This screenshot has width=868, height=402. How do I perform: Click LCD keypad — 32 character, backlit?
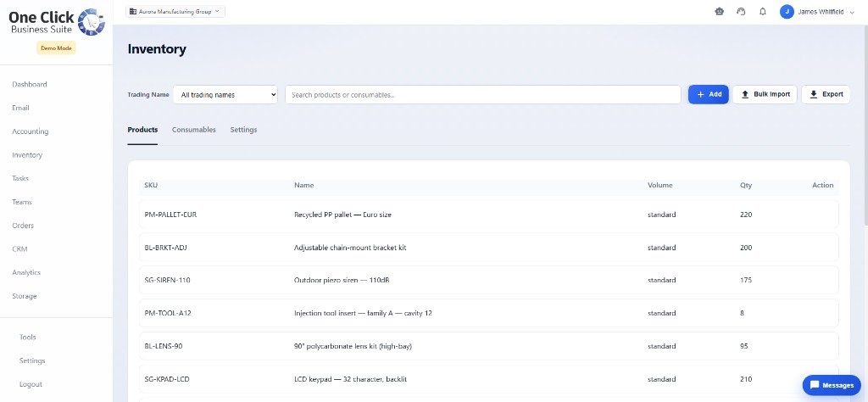click(x=351, y=379)
